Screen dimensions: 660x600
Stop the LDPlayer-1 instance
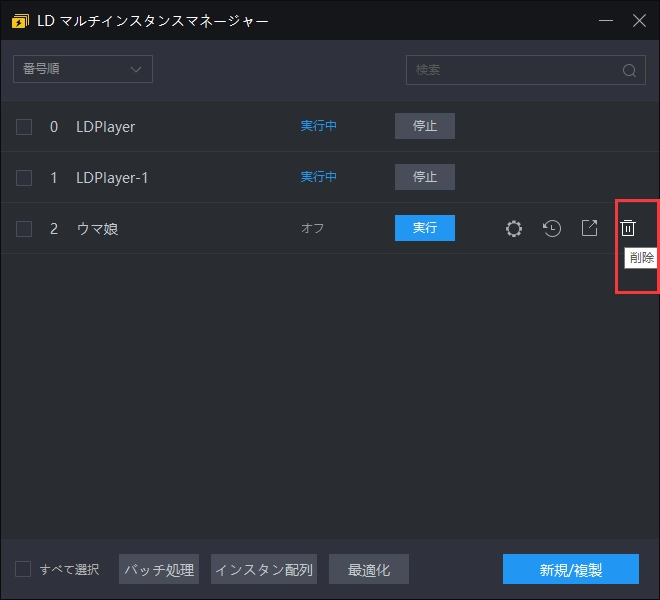pyautogui.click(x=425, y=177)
